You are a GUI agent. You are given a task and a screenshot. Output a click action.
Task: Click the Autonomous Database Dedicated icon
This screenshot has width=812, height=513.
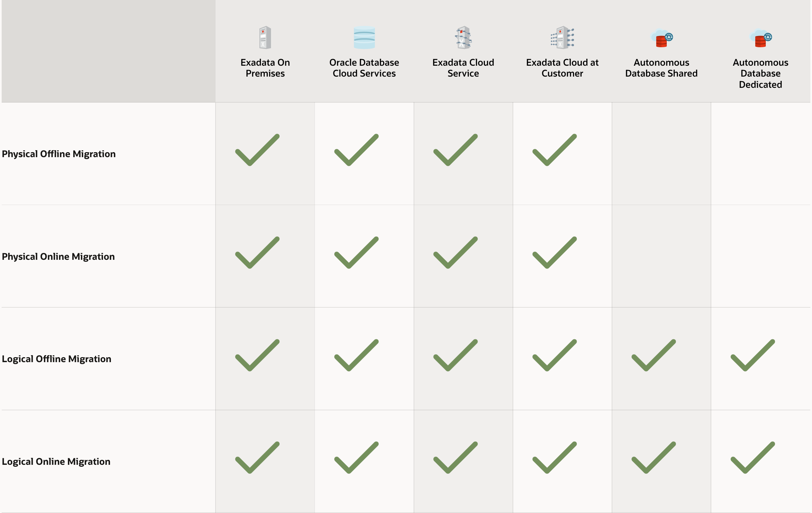[x=761, y=38]
